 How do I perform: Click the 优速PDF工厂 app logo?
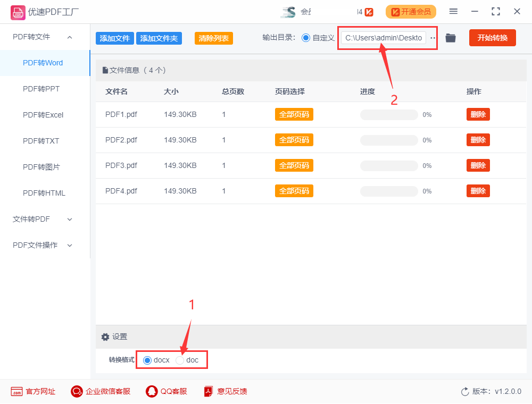tap(18, 11)
